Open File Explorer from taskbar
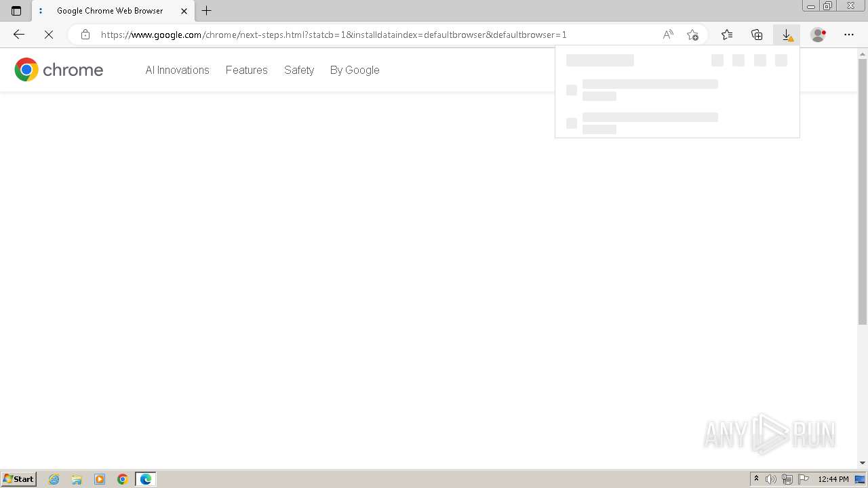 [x=77, y=479]
